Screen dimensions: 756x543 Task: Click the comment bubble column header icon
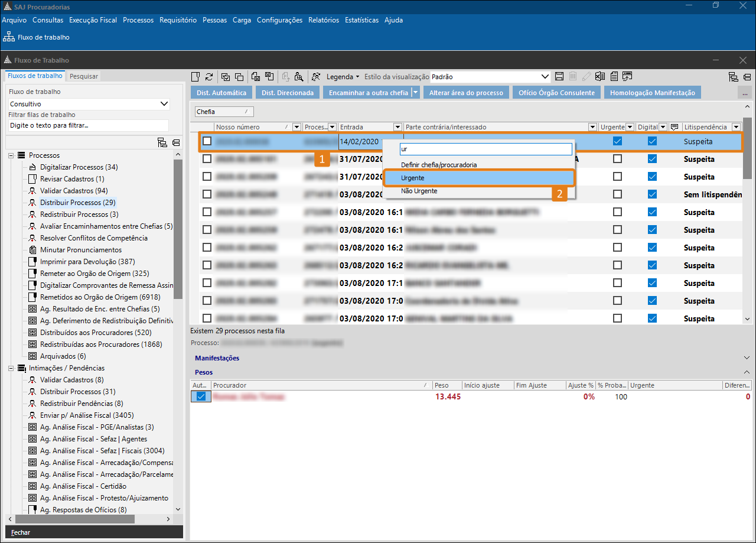coord(674,127)
